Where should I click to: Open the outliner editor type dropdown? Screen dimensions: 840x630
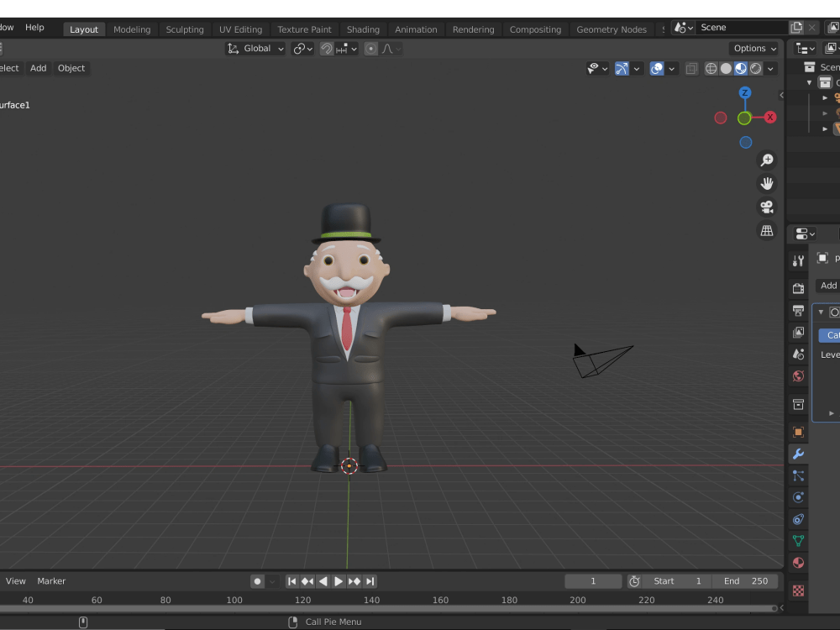[x=806, y=49]
